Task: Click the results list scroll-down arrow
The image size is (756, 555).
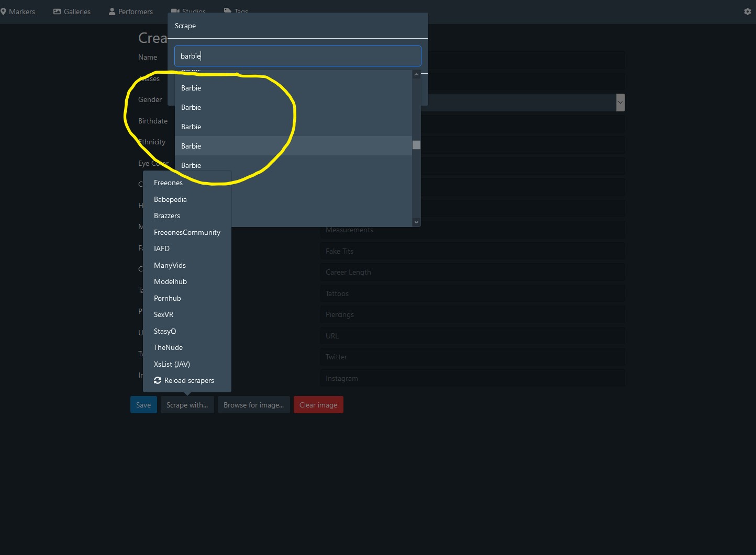Action: (416, 222)
